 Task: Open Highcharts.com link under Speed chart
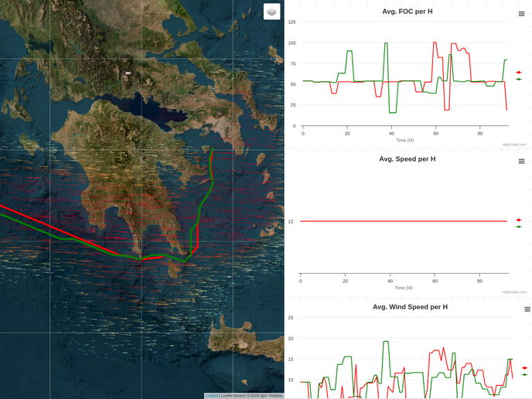pos(514,292)
